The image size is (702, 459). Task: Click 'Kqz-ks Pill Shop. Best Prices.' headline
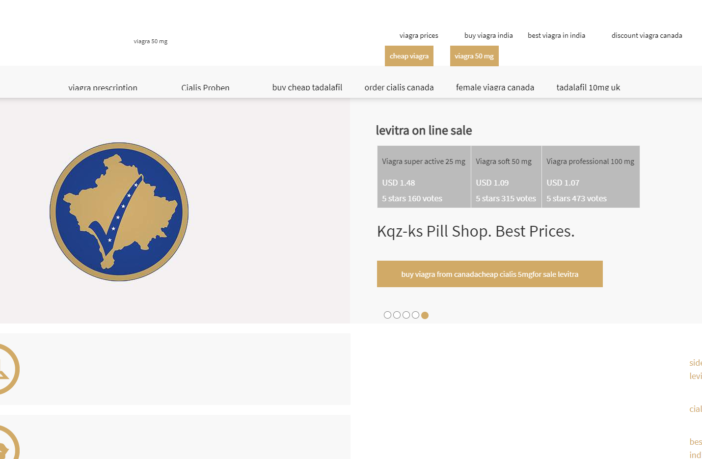coord(475,232)
